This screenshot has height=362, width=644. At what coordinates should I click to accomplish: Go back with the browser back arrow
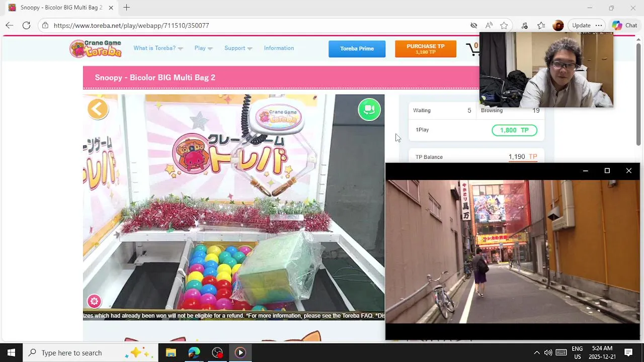9,25
